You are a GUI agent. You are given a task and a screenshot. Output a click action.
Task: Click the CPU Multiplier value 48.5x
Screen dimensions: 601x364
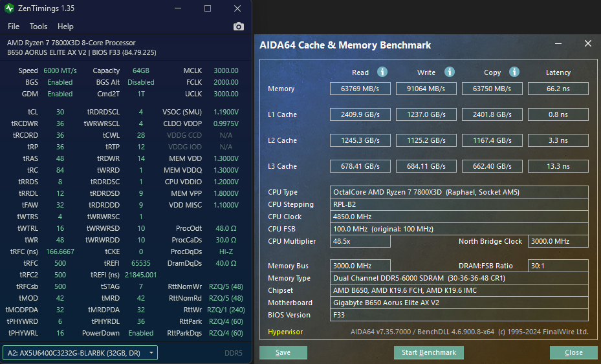360,241
